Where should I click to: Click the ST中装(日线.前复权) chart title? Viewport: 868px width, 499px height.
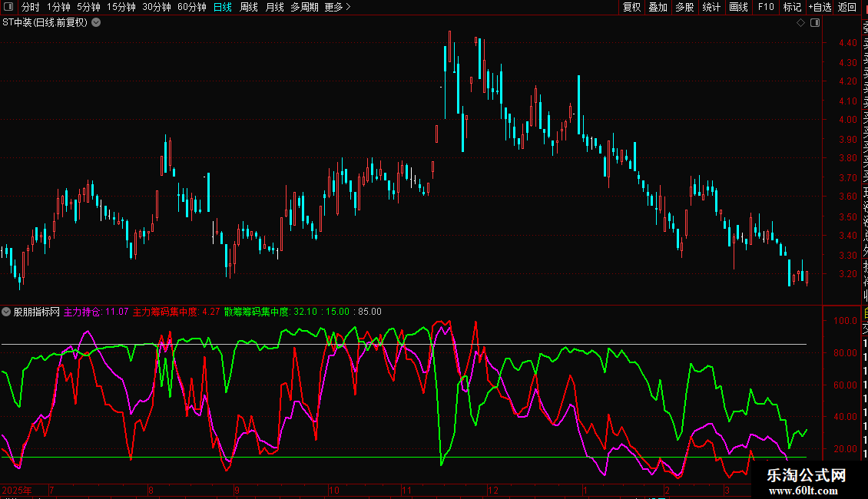(45, 23)
